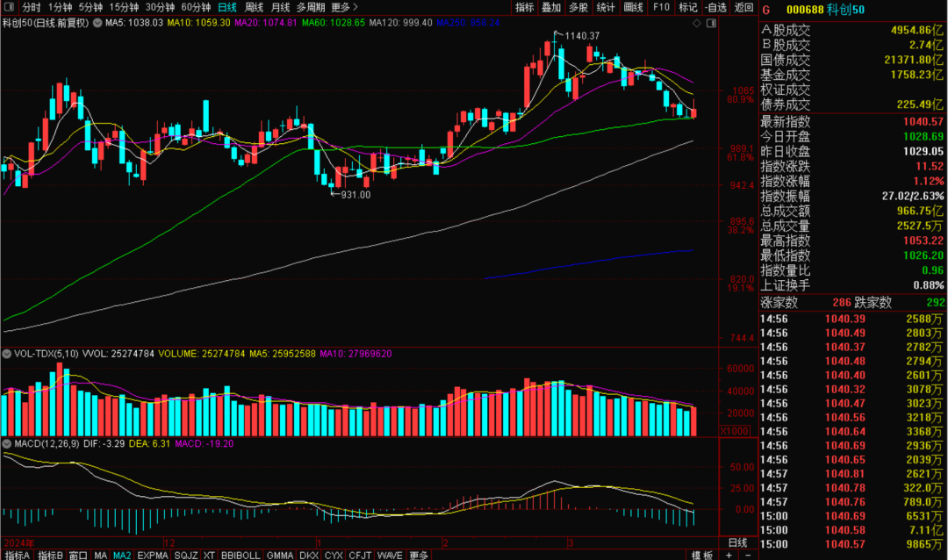Toggle 自选 watchlist for this index

click(x=715, y=7)
